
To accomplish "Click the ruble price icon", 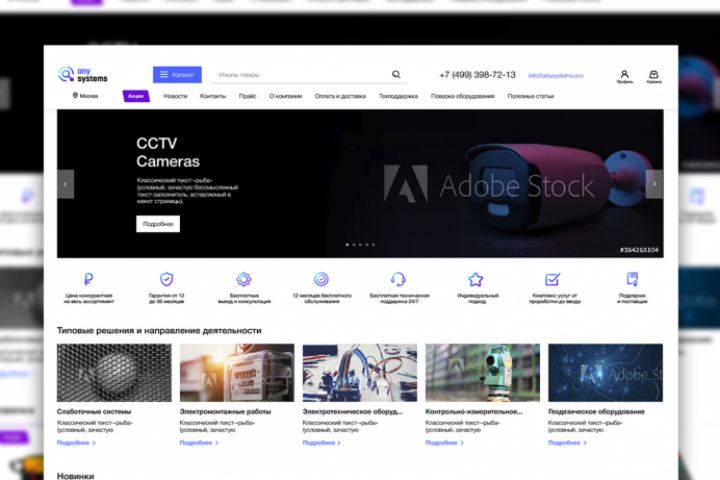I will [89, 279].
